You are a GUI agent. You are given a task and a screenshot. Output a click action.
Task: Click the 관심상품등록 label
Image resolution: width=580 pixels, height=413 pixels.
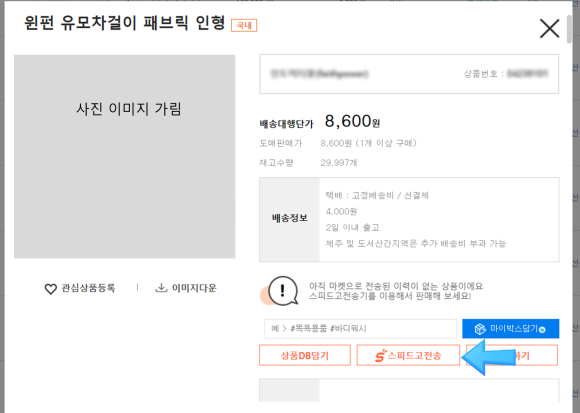click(88, 288)
